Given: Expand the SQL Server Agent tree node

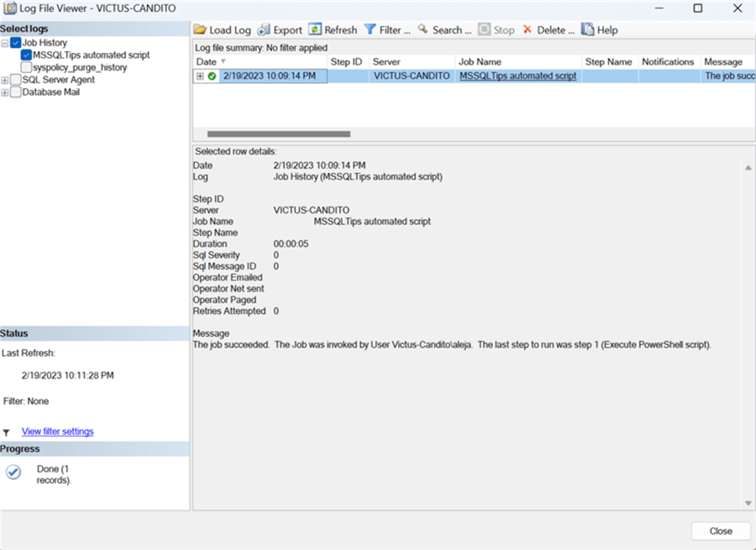Looking at the screenshot, I should 5,80.
